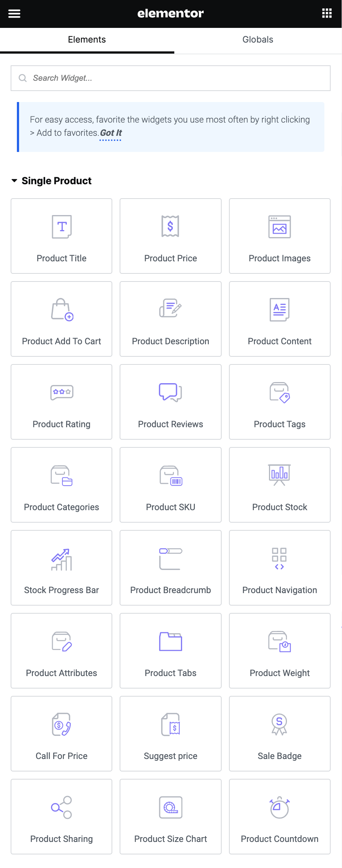This screenshot has width=342, height=868.
Task: Choose the Product Countdown timer icon
Action: tap(280, 807)
